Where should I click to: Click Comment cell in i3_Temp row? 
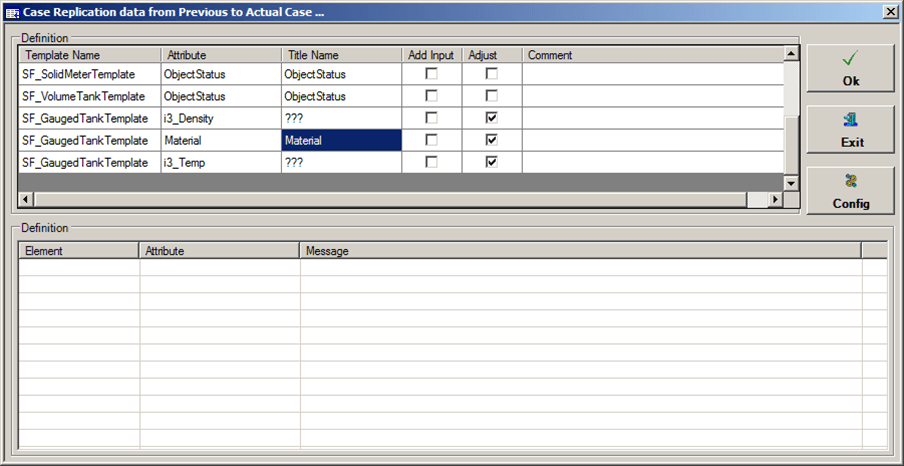coord(653,162)
